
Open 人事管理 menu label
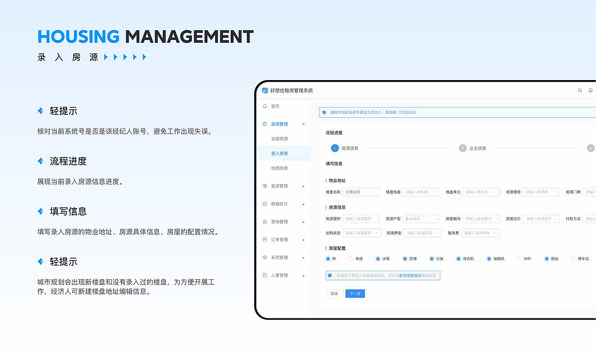[x=279, y=276]
